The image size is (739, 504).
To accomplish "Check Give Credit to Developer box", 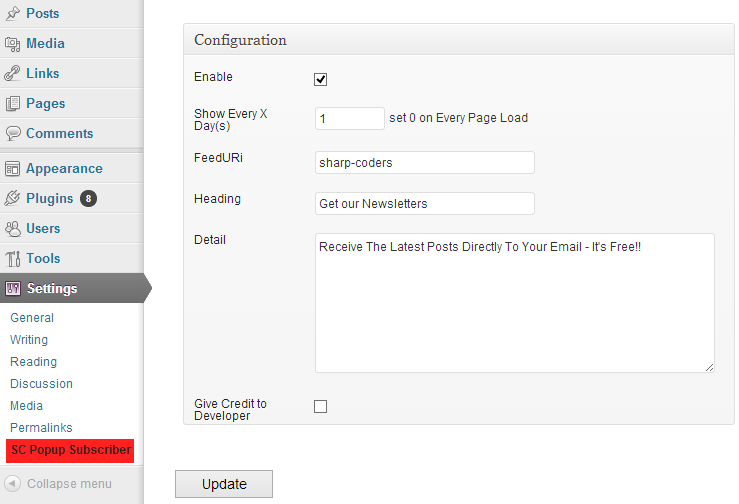I will pos(321,406).
